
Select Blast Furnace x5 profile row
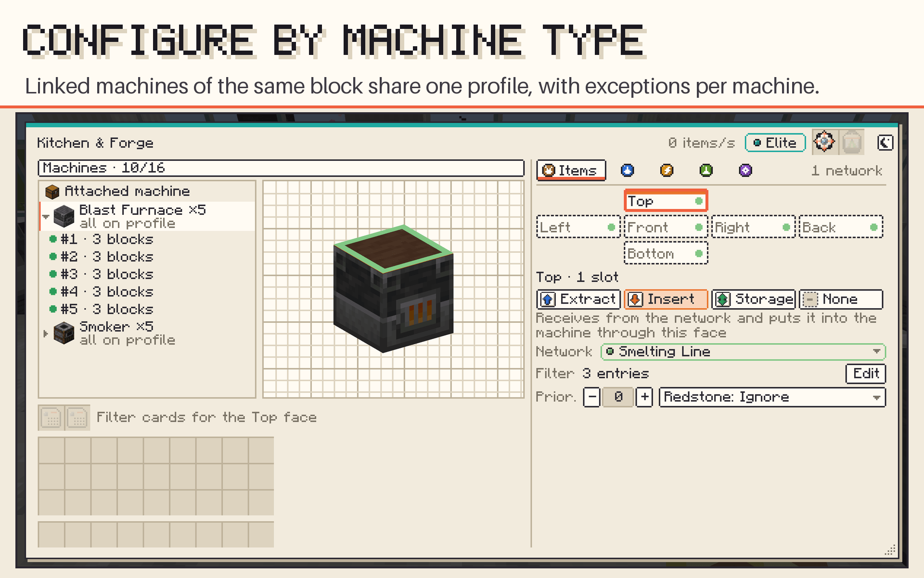pyautogui.click(x=147, y=216)
